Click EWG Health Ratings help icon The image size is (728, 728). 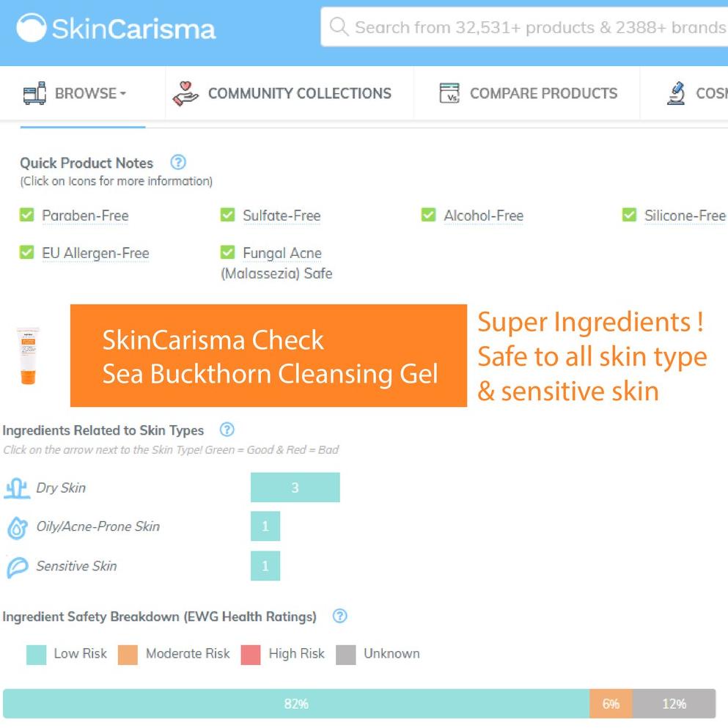click(339, 616)
